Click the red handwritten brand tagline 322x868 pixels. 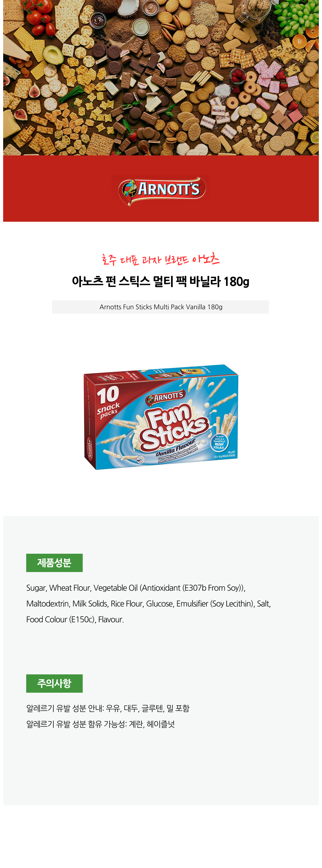(160, 259)
